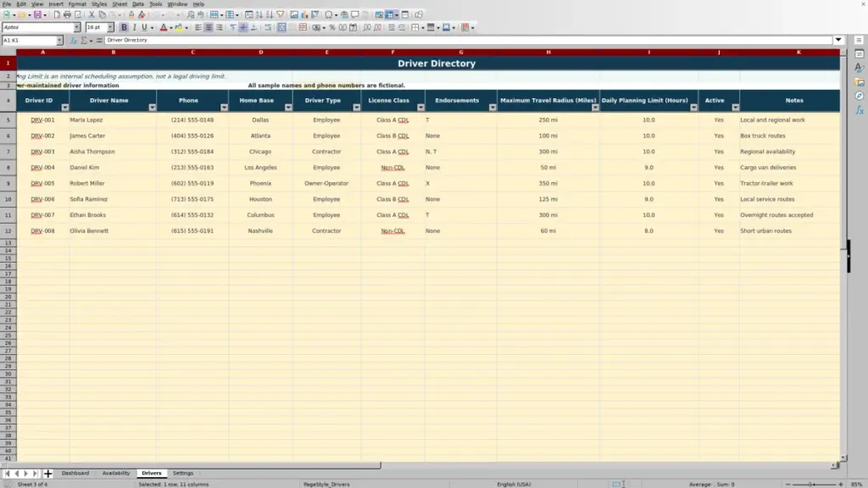Expand the formula bar with arrow
Viewport: 868px width, 488px height.
click(x=838, y=41)
